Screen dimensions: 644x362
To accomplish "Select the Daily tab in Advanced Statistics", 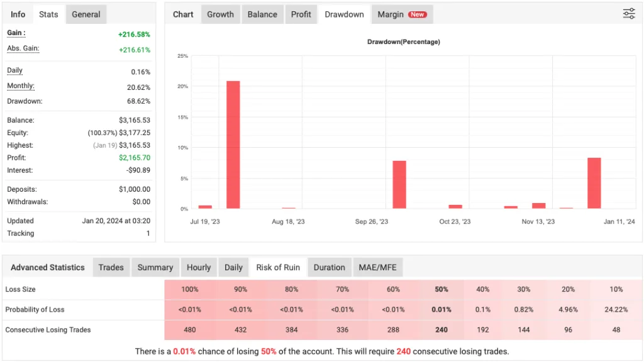I will [x=233, y=267].
